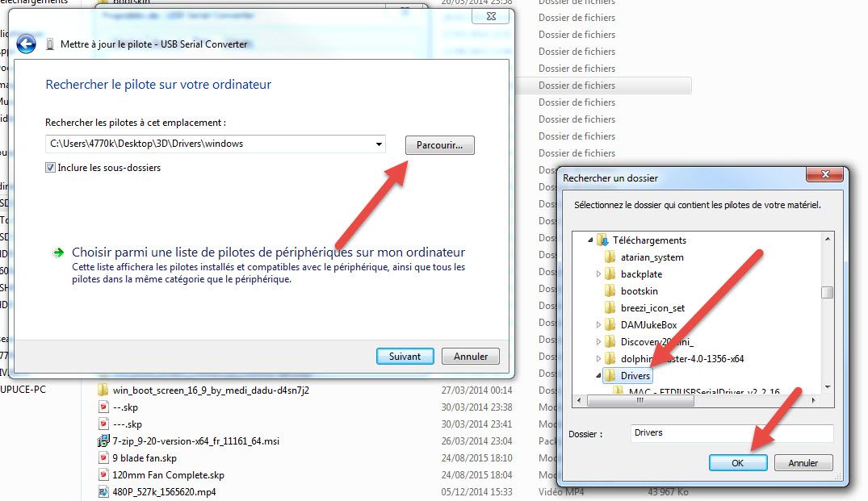
Task: Select DAMJukeBox label in folder tree
Action: (649, 324)
